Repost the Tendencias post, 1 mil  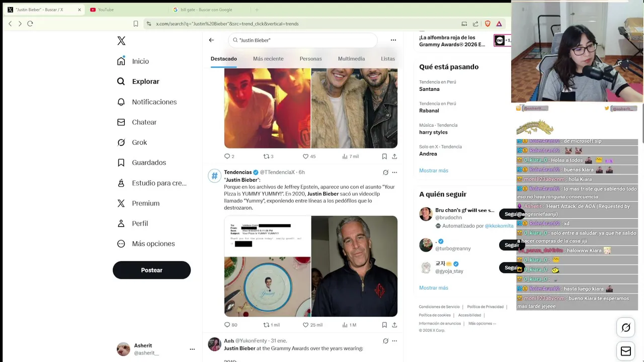tap(271, 325)
